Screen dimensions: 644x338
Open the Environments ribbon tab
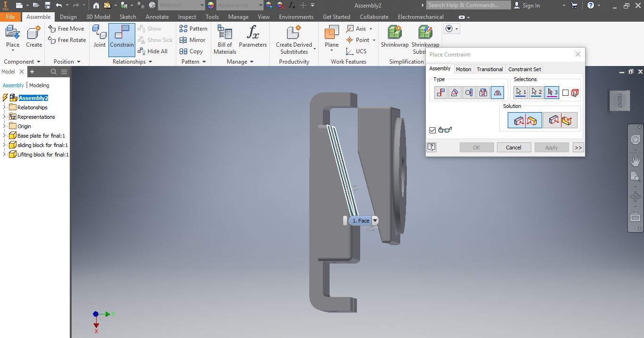tap(296, 17)
